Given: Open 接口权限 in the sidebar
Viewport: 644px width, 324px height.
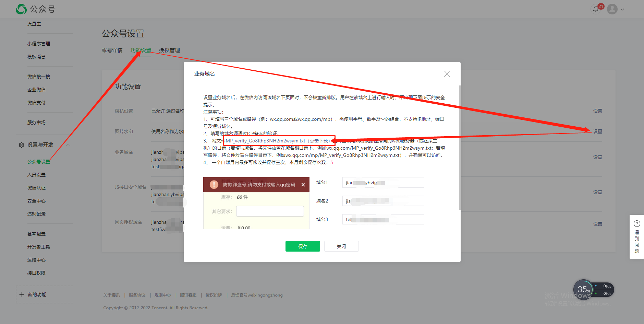Looking at the screenshot, I should coord(36,273).
